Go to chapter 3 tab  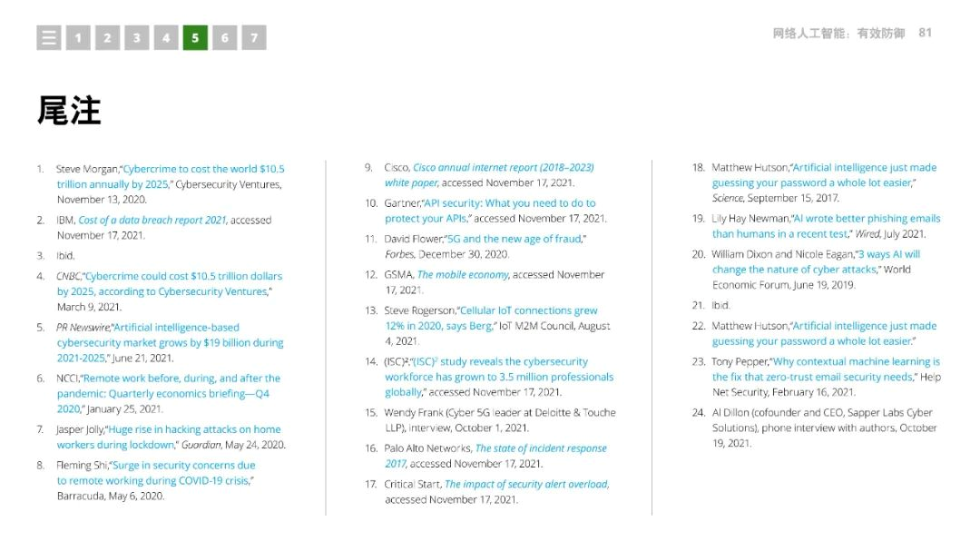(x=137, y=37)
